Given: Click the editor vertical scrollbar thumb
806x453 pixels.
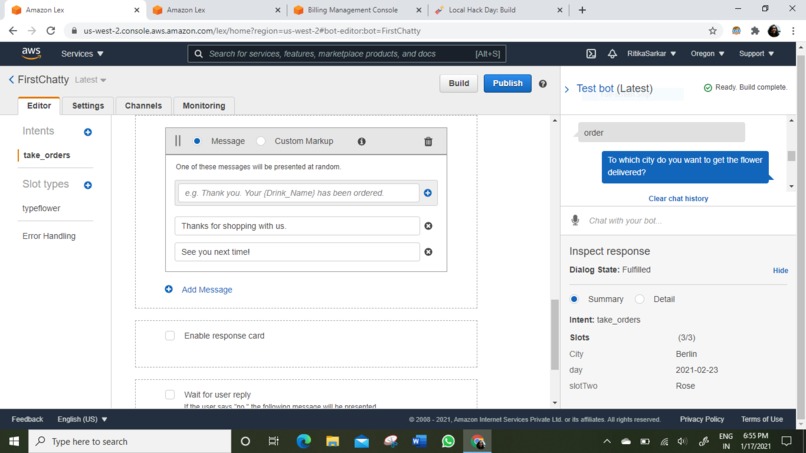Looking at the screenshot, I should click(555, 334).
